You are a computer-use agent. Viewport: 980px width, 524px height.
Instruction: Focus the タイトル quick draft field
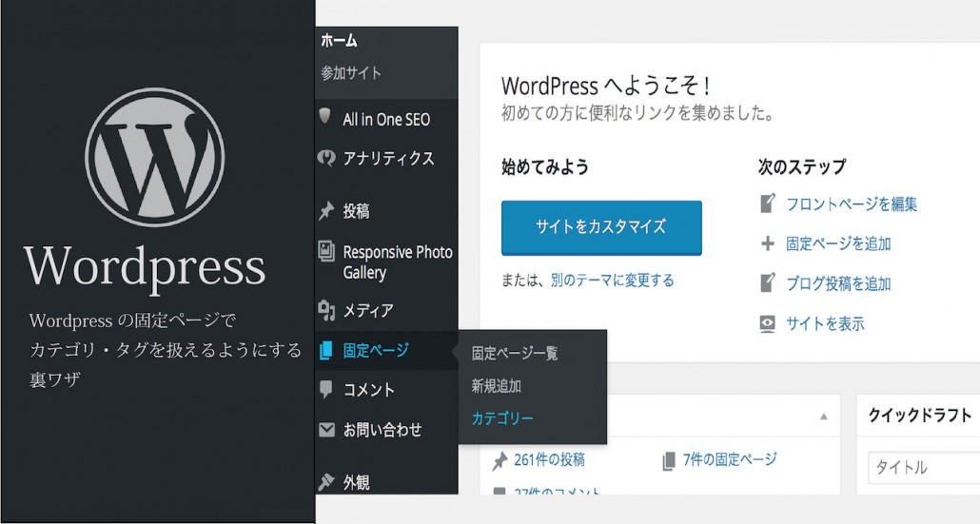click(924, 467)
